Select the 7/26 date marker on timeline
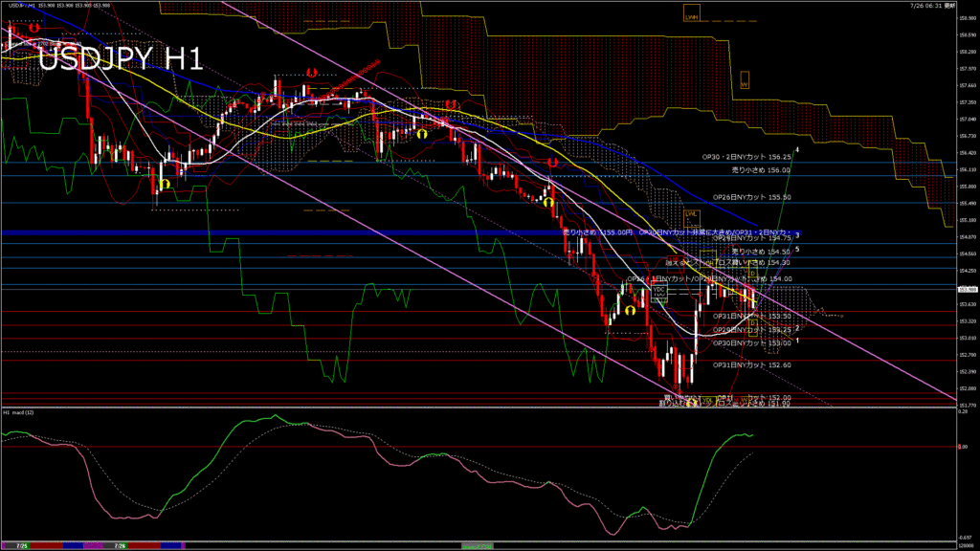 point(121,545)
